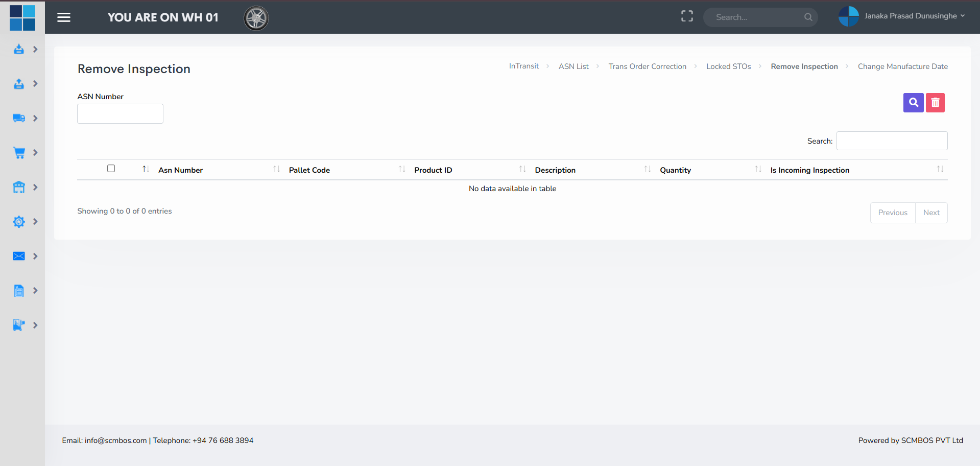Open the gear settings sidebar icon
Image resolution: width=980 pixels, height=466 pixels.
[x=19, y=222]
